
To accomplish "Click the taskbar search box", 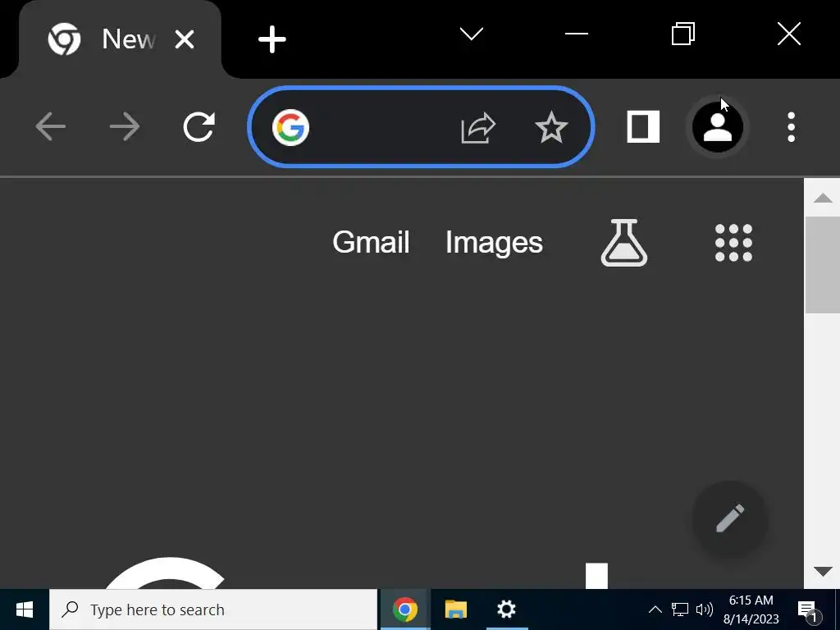I will click(x=213, y=609).
